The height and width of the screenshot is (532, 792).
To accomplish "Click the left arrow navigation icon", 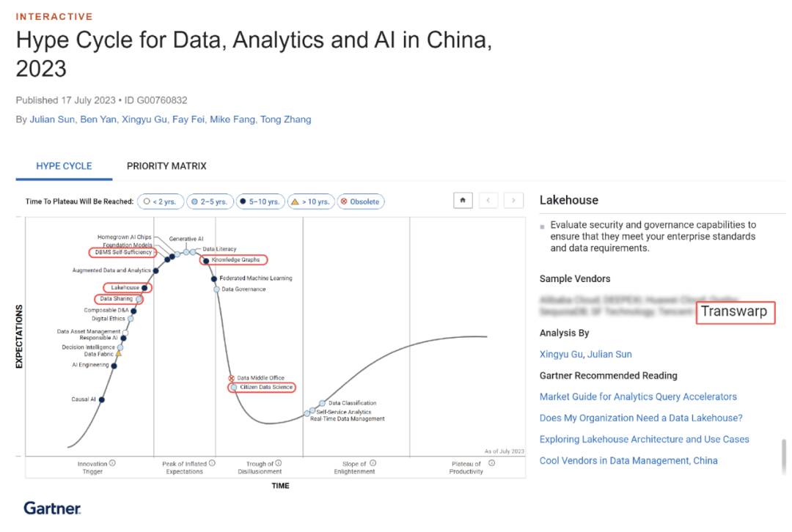I will click(x=488, y=200).
